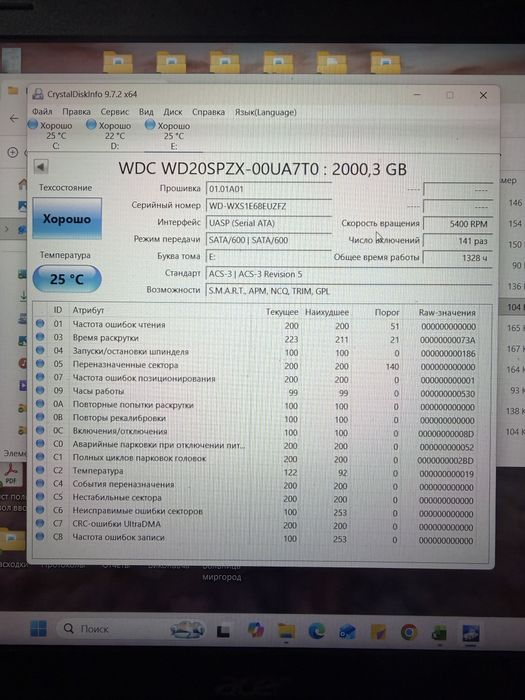Select raw value 0000000002BD
525x700 pixels.
click(446, 460)
